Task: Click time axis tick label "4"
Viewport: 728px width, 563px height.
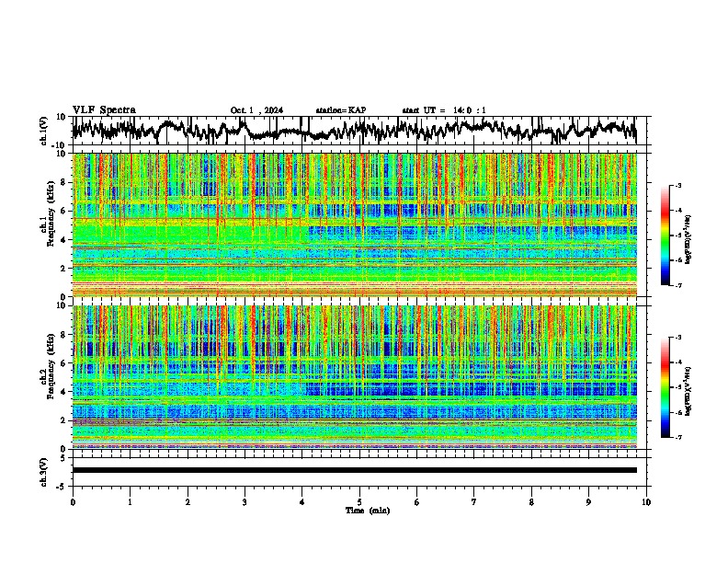Action: coord(302,502)
